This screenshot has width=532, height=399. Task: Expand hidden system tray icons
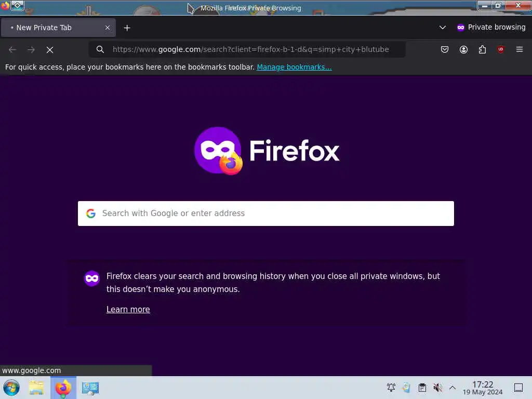coord(453,388)
